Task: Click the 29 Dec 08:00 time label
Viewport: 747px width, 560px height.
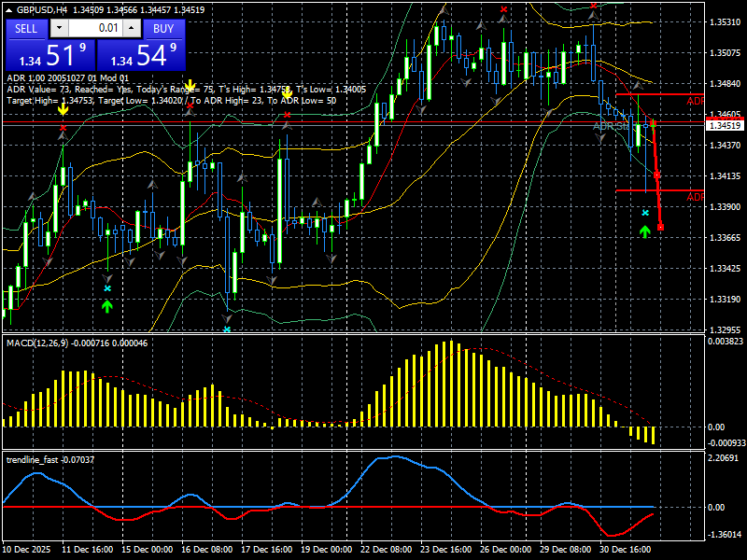Action: pyautogui.click(x=566, y=549)
